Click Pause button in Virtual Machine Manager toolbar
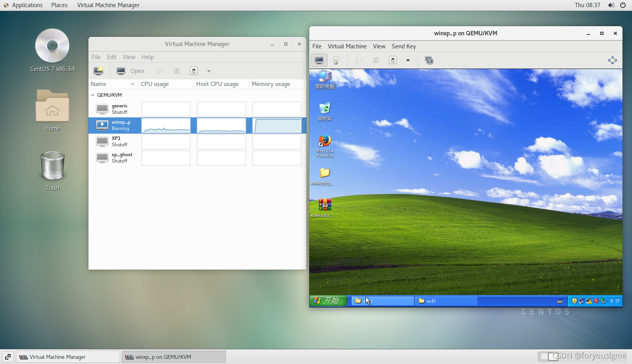This screenshot has width=632, height=364. point(177,71)
